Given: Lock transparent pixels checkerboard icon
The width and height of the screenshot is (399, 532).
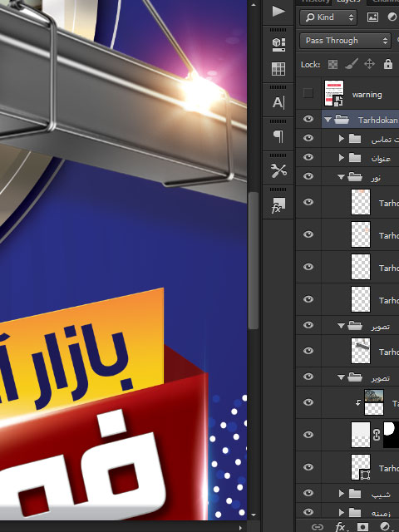Looking at the screenshot, I should click(332, 64).
